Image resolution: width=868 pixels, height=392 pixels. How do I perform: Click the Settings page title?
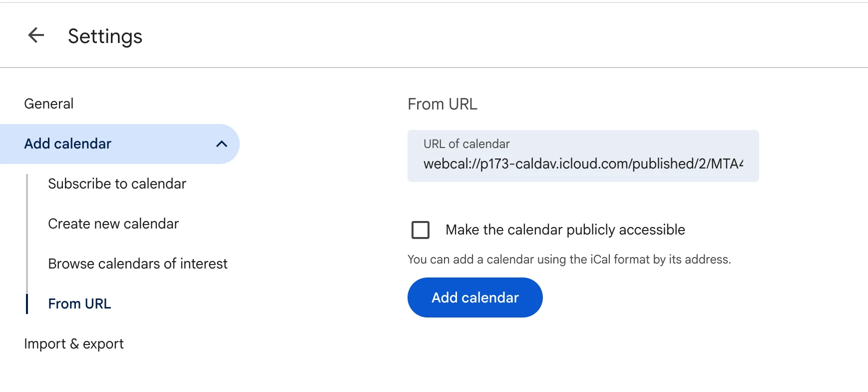click(x=105, y=36)
